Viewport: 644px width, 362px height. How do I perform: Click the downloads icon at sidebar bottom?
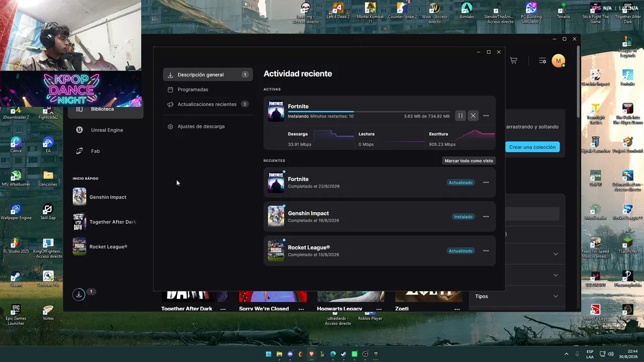pyautogui.click(x=79, y=295)
